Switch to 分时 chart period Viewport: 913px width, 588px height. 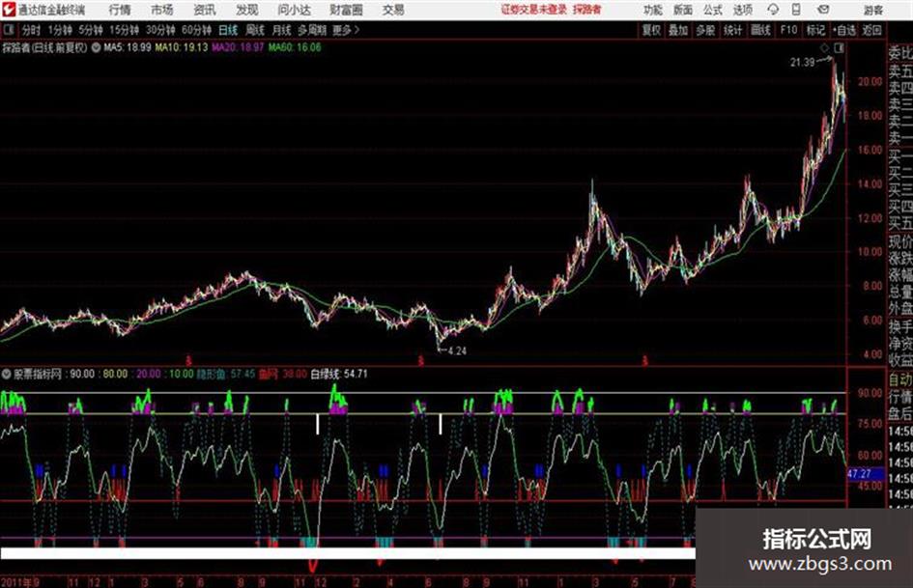[31, 30]
